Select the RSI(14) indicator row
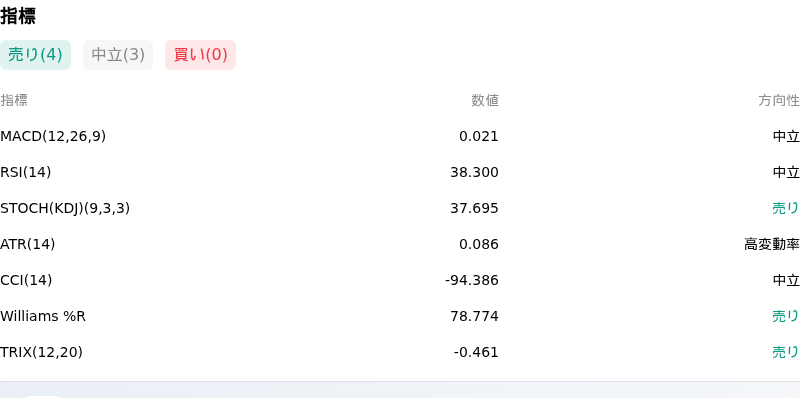The image size is (800, 398). click(400, 172)
